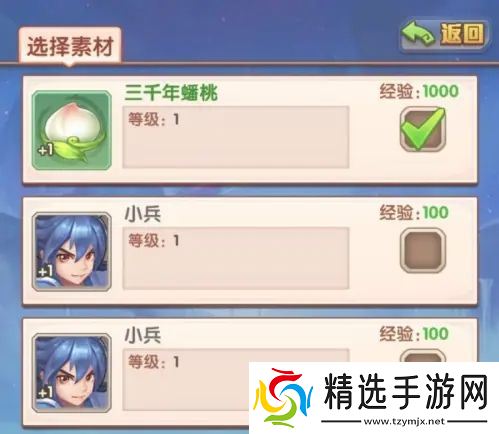The width and height of the screenshot is (499, 434).
Task: Click the 经验:1000 label
Action: tap(419, 91)
